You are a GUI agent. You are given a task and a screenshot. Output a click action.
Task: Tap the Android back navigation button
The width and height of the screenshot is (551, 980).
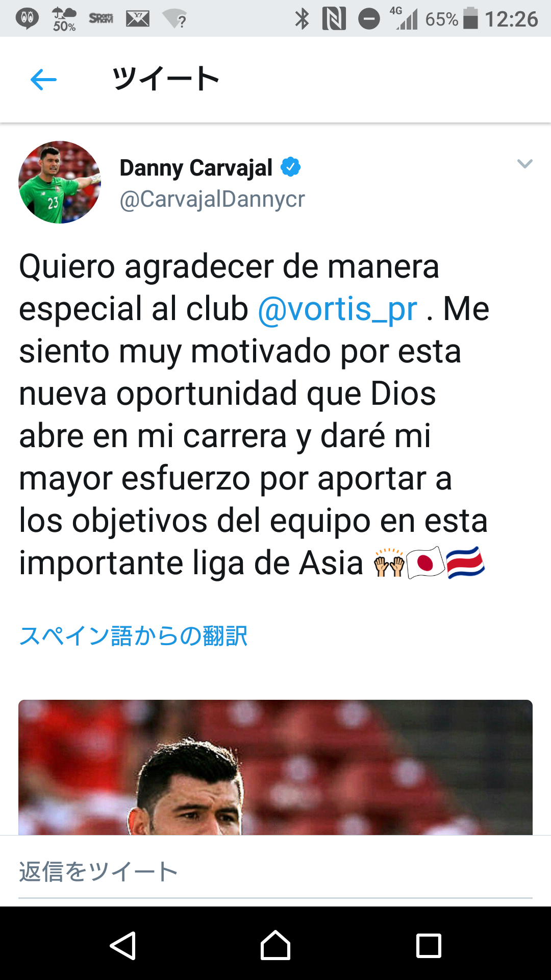pyautogui.click(x=123, y=946)
